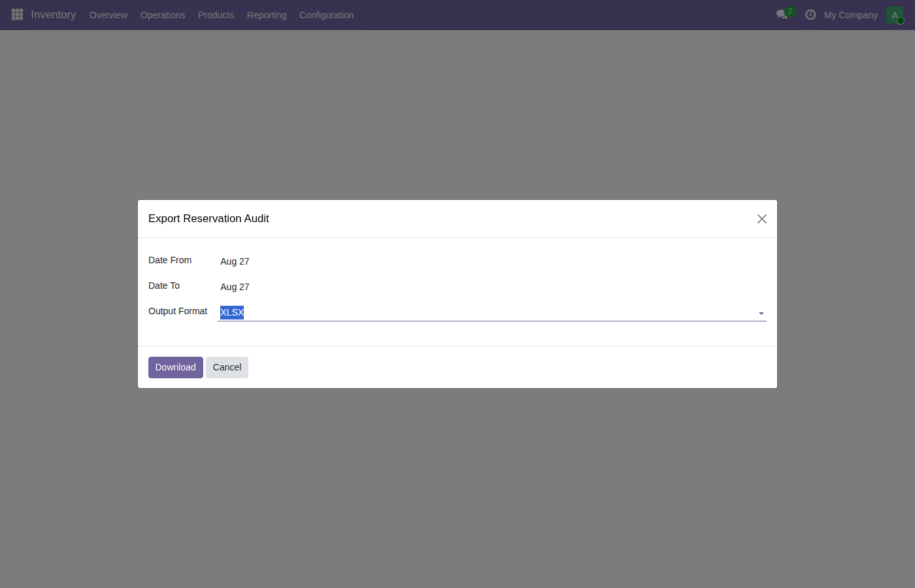Open the apps grid menu icon

(18, 14)
